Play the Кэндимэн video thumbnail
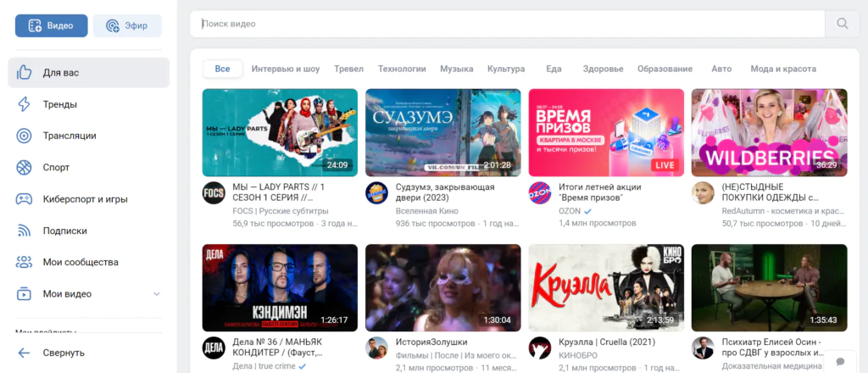The height and width of the screenshot is (373, 868). coord(280,287)
